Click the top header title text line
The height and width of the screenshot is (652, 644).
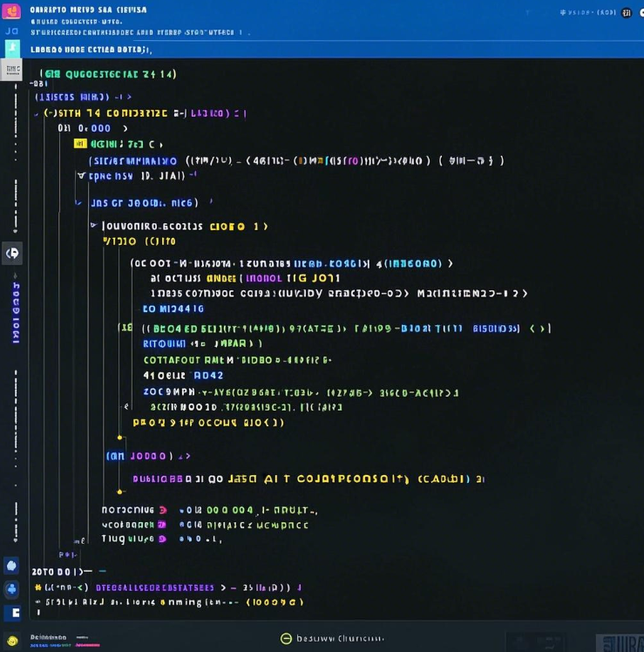88,10
